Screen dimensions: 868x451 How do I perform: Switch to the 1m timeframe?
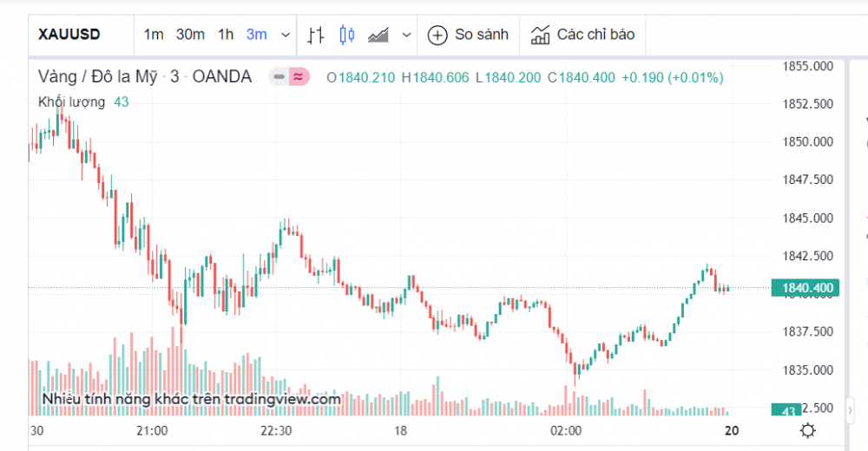click(154, 35)
